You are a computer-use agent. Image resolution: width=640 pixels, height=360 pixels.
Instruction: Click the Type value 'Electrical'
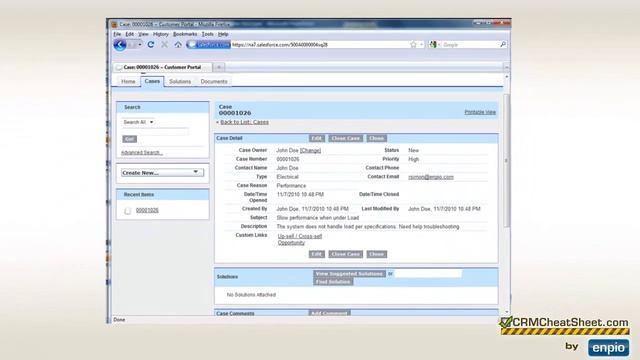[287, 177]
